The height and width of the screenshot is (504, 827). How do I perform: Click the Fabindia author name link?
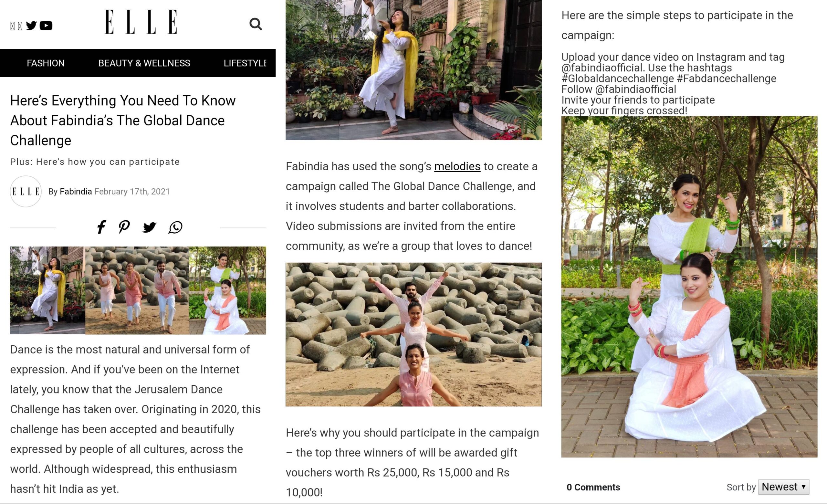[76, 192]
